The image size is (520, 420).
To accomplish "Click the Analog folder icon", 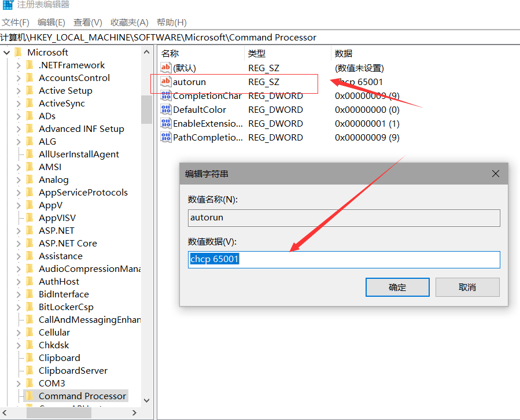I will (x=30, y=179).
